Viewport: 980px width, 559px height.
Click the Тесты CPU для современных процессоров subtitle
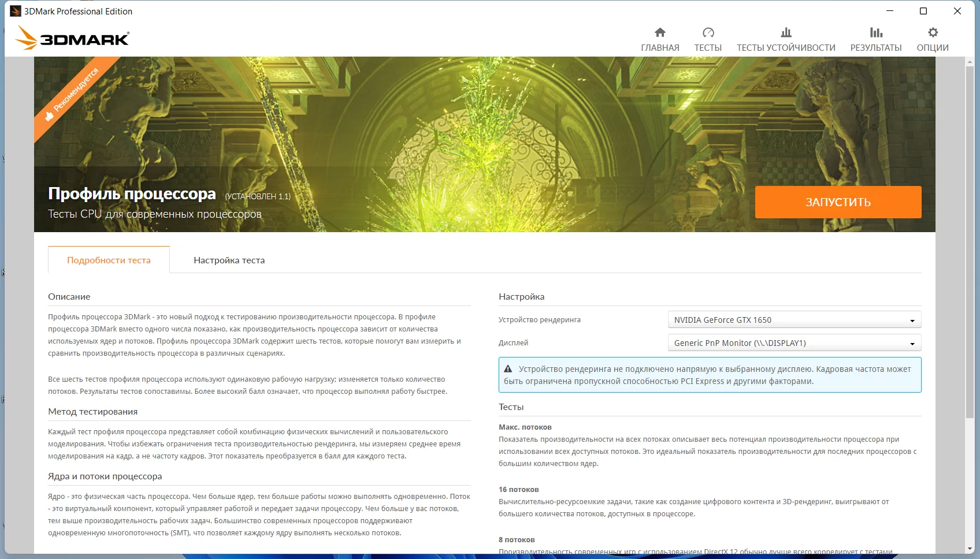(155, 214)
